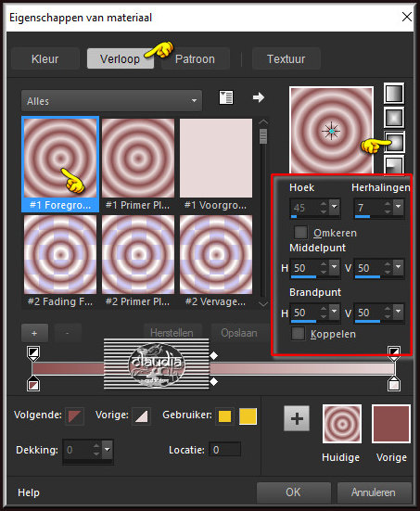The image size is (420, 511).
Task: Click the gradient list scroll down arrow
Action: (263, 303)
